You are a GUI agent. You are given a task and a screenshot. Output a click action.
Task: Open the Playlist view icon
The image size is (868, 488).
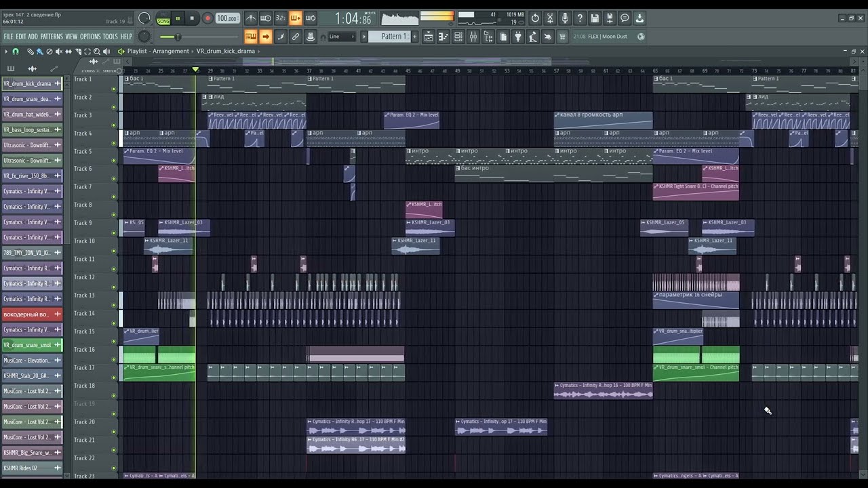point(429,37)
